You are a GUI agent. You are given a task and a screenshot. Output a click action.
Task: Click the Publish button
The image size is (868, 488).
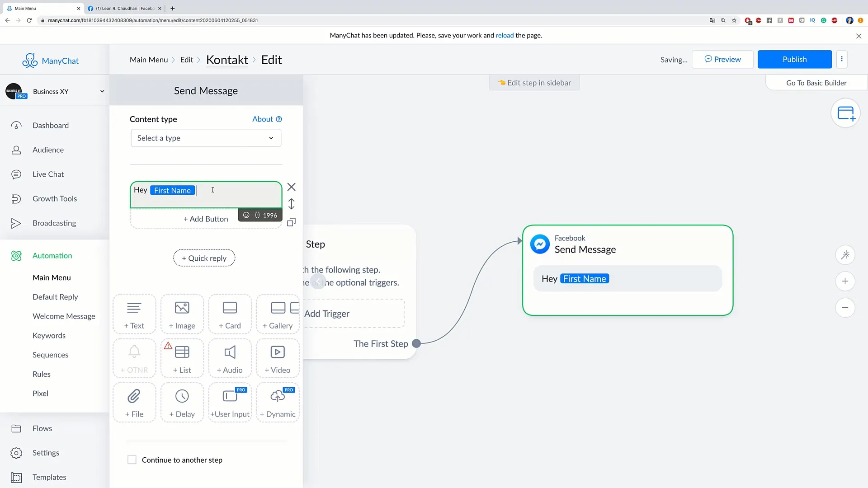tap(795, 59)
